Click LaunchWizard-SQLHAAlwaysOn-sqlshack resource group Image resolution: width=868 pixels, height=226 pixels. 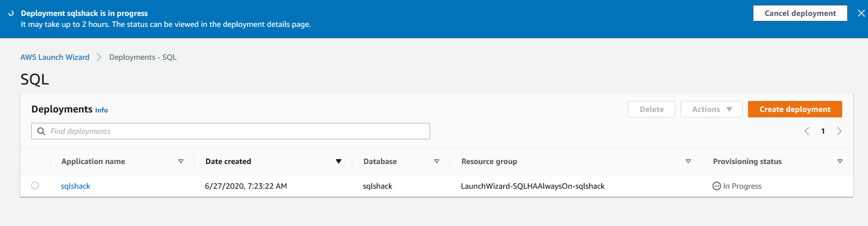pos(533,186)
